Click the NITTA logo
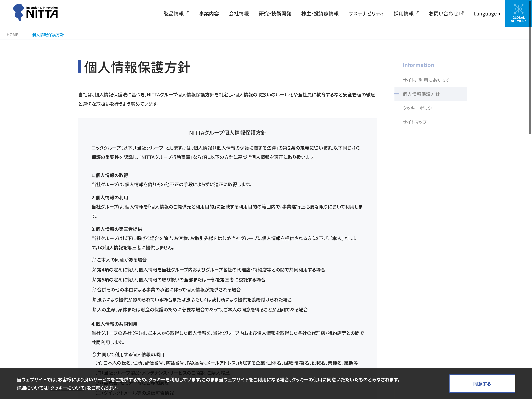The height and width of the screenshot is (399, 532). (x=36, y=12)
